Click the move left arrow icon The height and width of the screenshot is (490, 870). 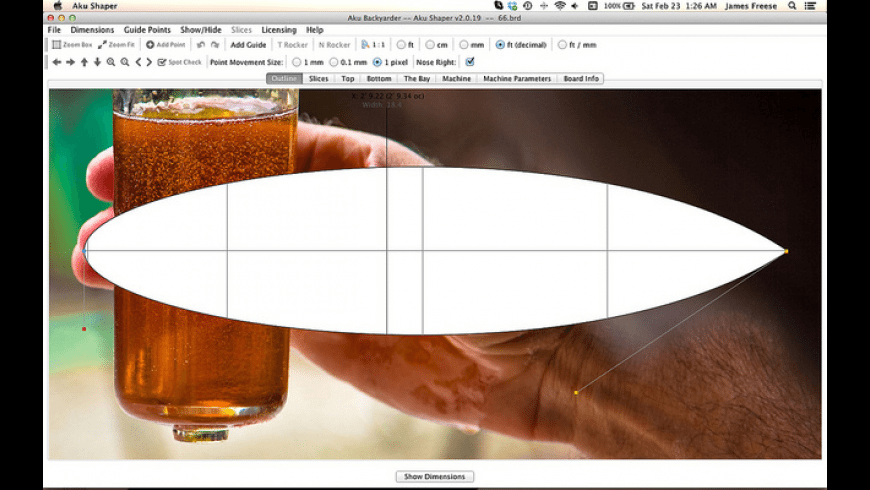coord(57,62)
